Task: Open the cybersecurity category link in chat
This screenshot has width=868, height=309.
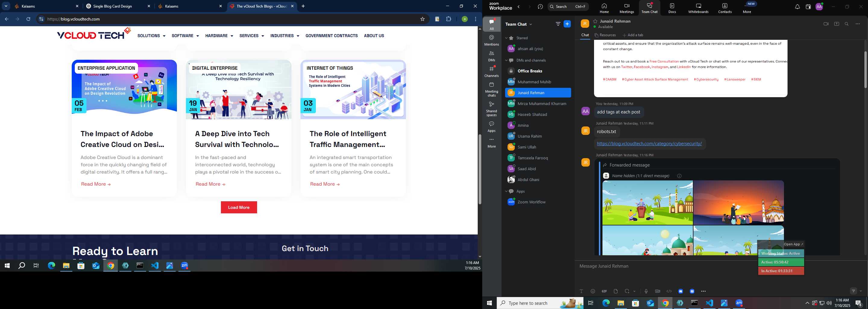Action: (x=649, y=144)
